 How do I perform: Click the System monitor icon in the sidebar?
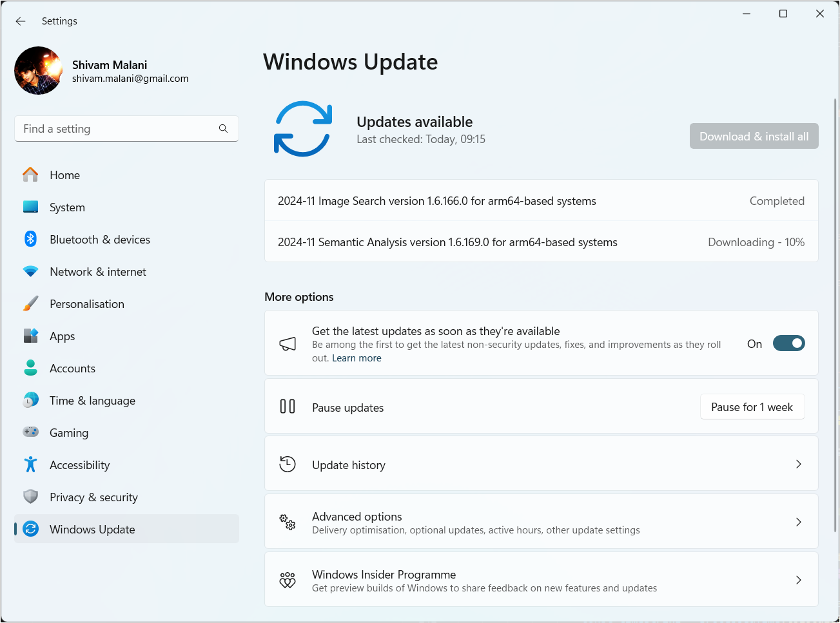coord(30,207)
